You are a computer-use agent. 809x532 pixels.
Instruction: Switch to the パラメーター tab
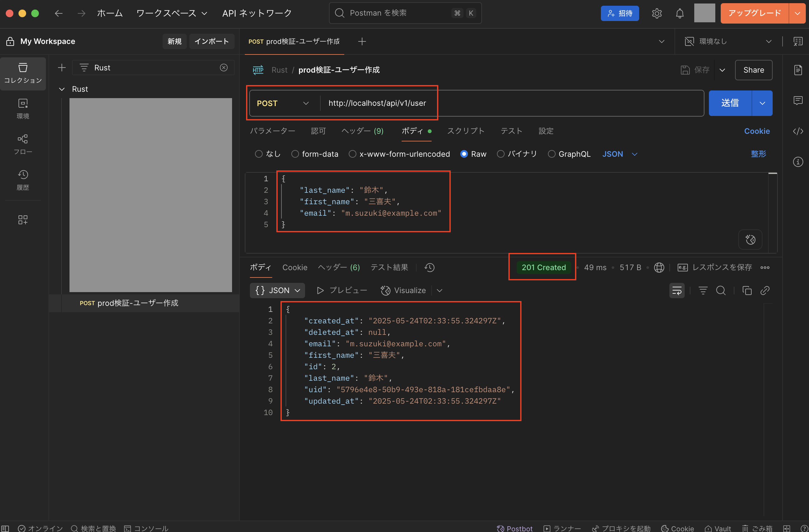coord(273,131)
